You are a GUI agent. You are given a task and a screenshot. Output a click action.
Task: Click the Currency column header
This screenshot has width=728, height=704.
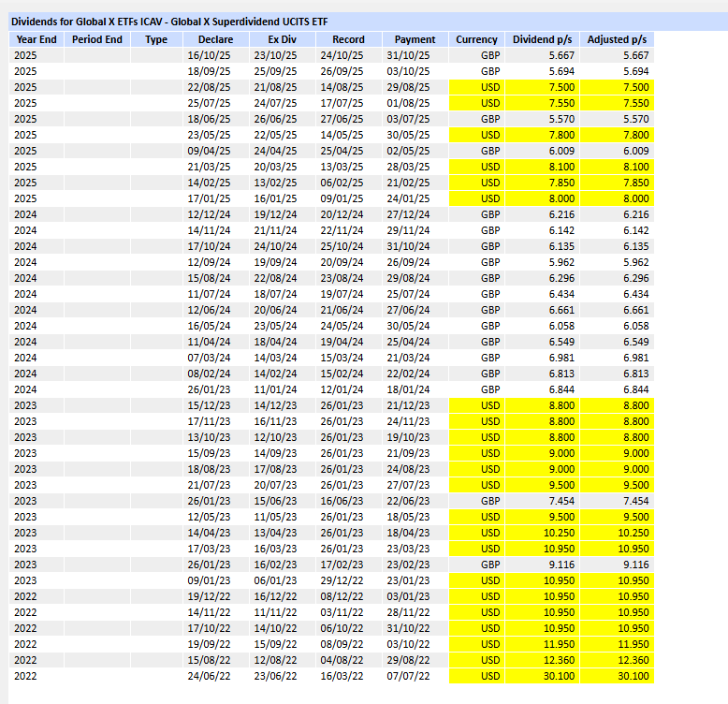476,39
